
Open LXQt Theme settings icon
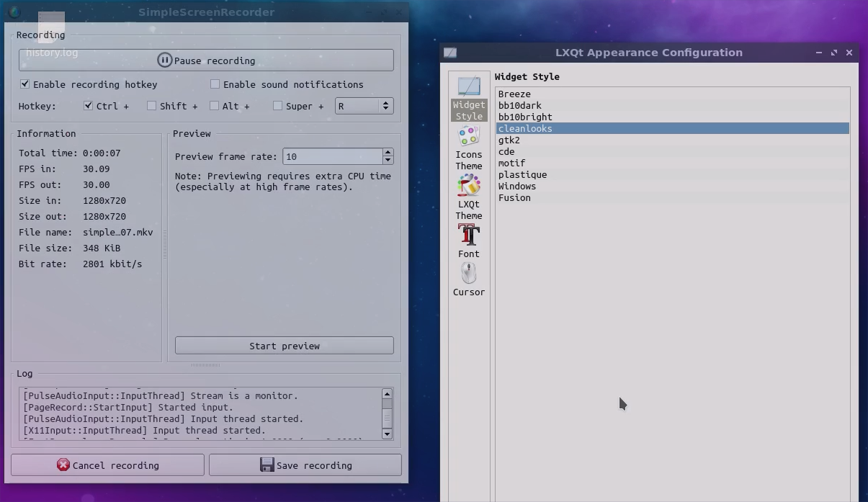[x=468, y=192]
